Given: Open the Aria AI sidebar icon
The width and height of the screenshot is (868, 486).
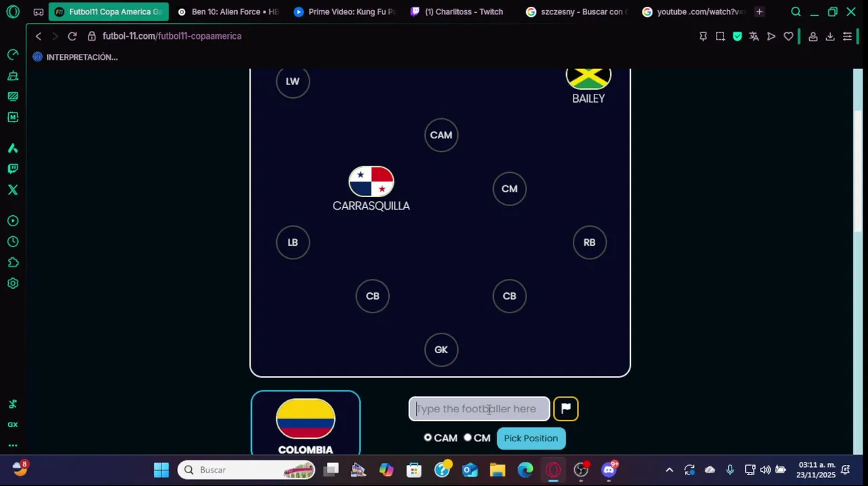Looking at the screenshot, I should pyautogui.click(x=13, y=148).
